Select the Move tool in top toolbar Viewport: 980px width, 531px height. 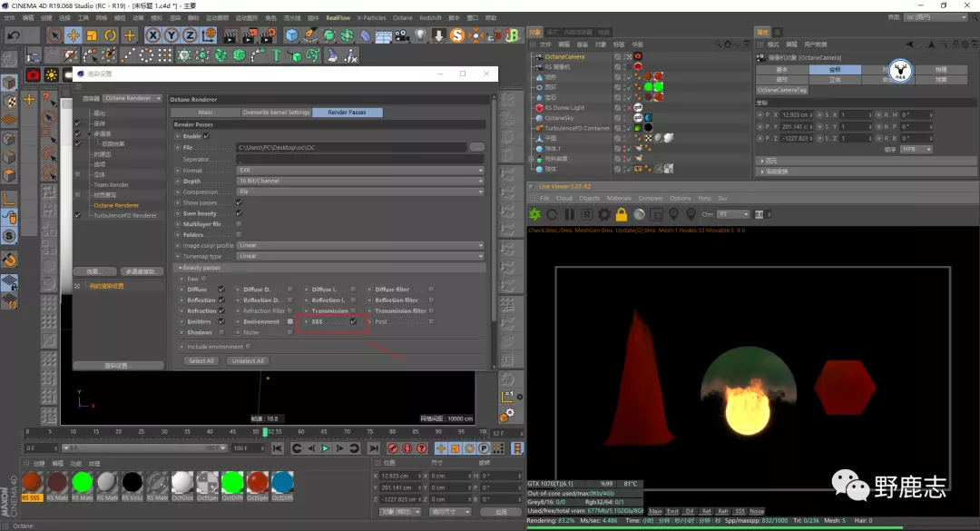coord(73,35)
